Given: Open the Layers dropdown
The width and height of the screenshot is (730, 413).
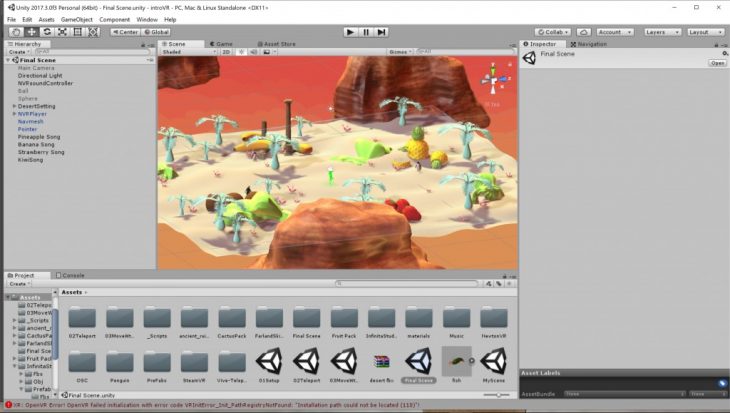Looking at the screenshot, I should point(661,32).
